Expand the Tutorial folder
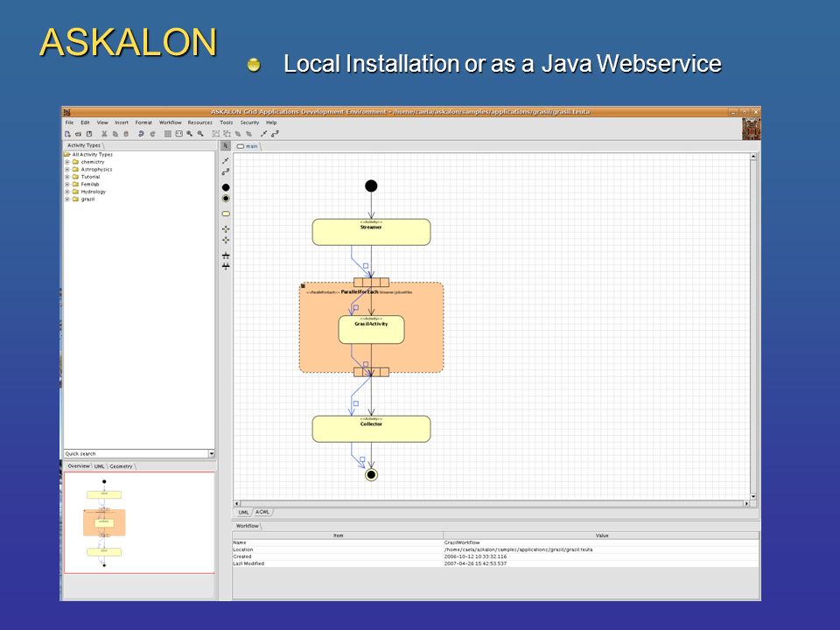The height and width of the screenshot is (630, 840). [67, 177]
